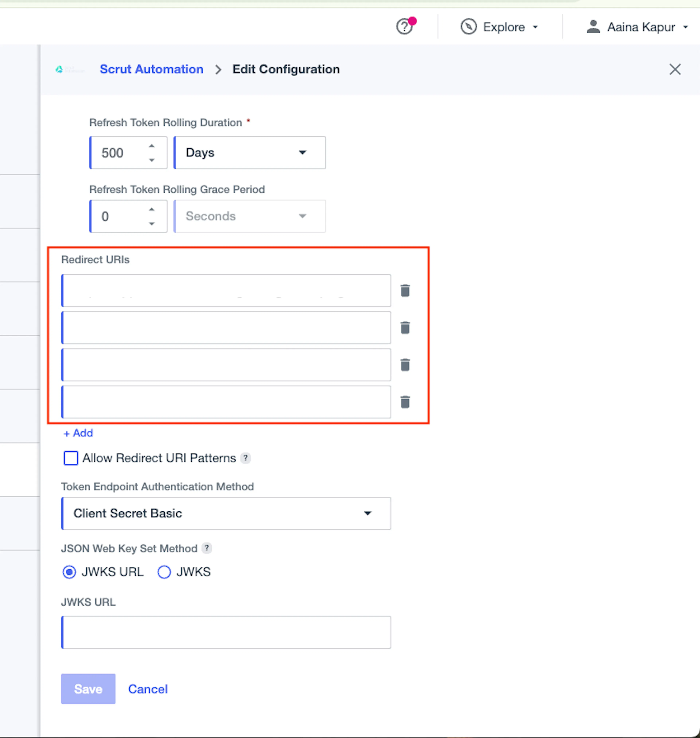This screenshot has height=738, width=700.
Task: Cancel the configuration changes
Action: tap(148, 689)
